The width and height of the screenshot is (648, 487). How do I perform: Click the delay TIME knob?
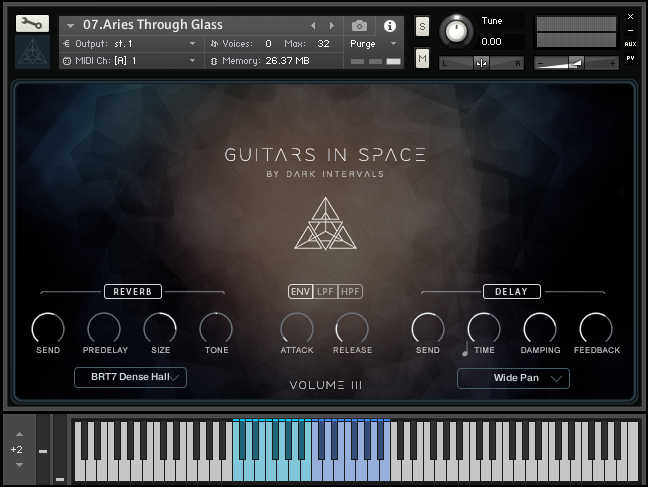[484, 329]
